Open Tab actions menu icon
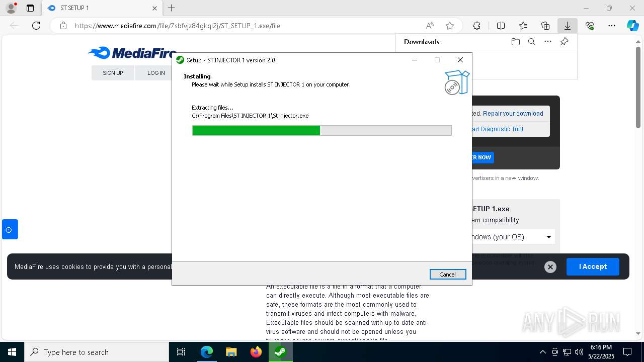Image resolution: width=644 pixels, height=362 pixels. [x=30, y=8]
